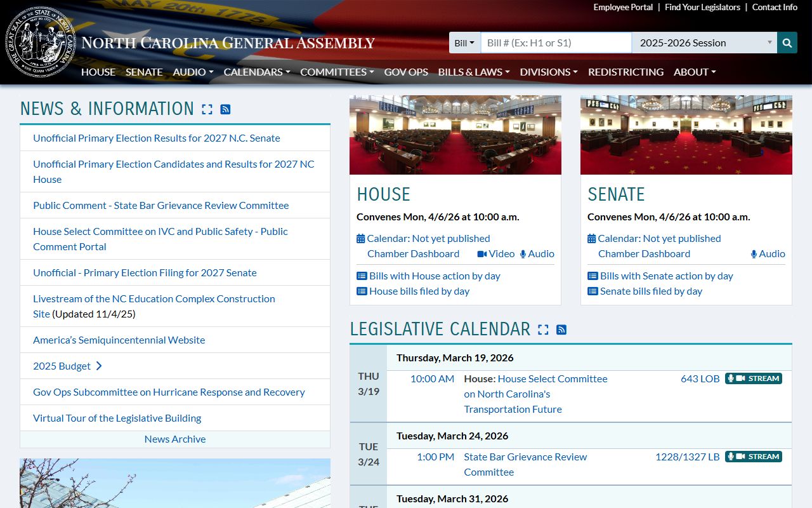Click the Bill number input field
Screen dimensions: 812x508
556,43
